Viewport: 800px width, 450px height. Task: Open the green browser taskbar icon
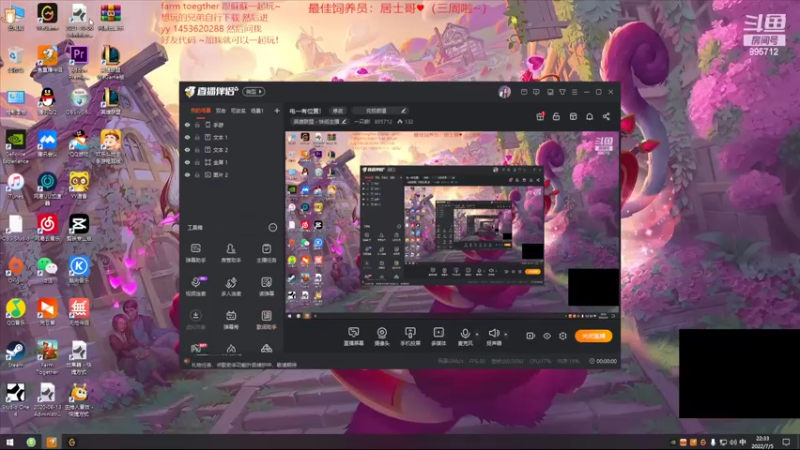(x=31, y=442)
